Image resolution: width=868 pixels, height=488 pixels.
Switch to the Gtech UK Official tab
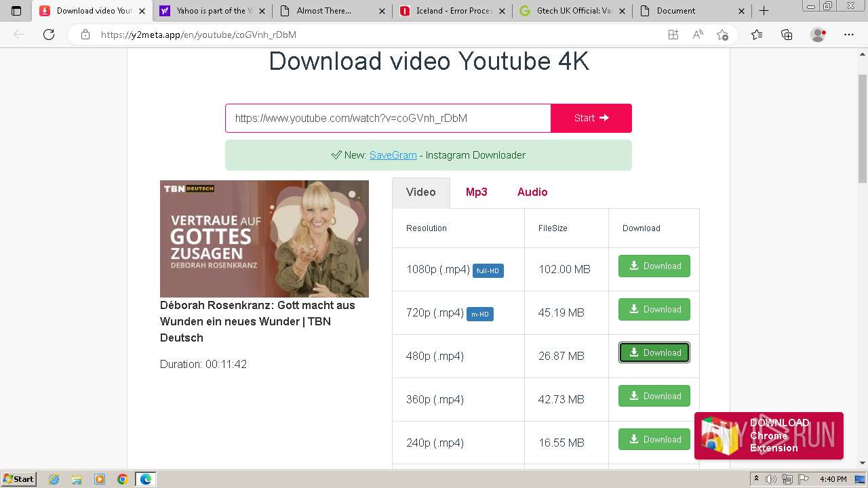(x=573, y=11)
